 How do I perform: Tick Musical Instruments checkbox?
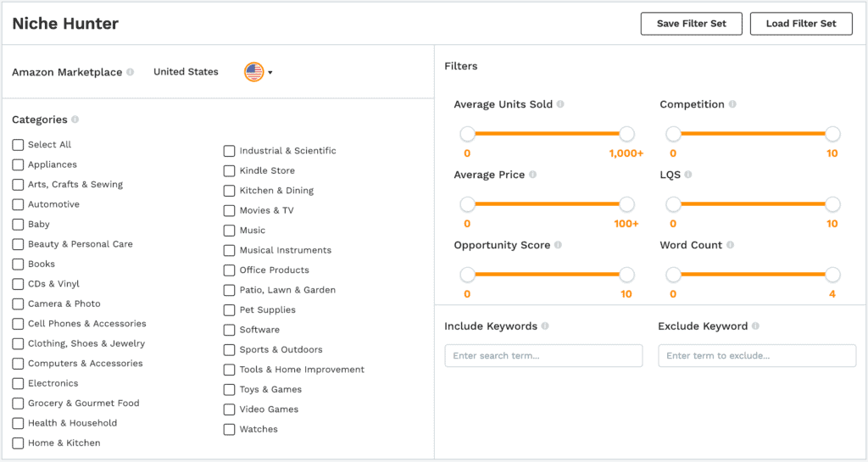pos(229,251)
